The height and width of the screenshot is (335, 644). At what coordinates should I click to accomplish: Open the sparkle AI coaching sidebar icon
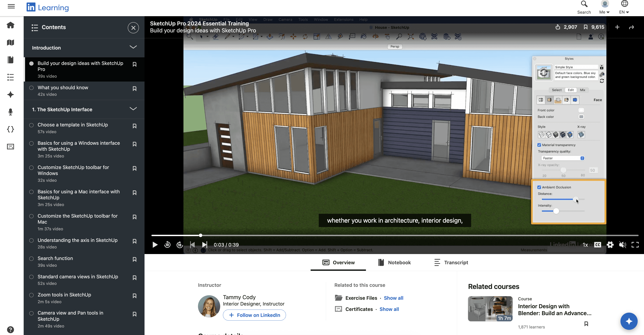[10, 94]
